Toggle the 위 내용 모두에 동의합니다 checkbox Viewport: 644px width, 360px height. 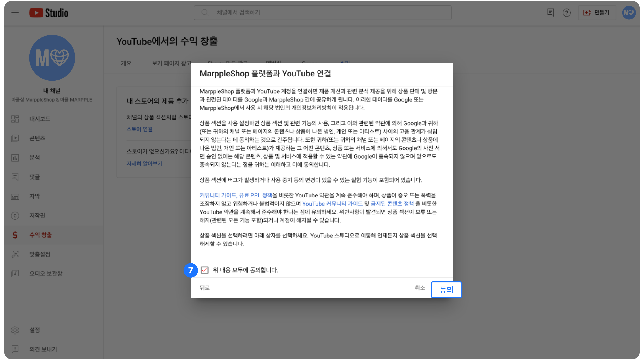[205, 270]
